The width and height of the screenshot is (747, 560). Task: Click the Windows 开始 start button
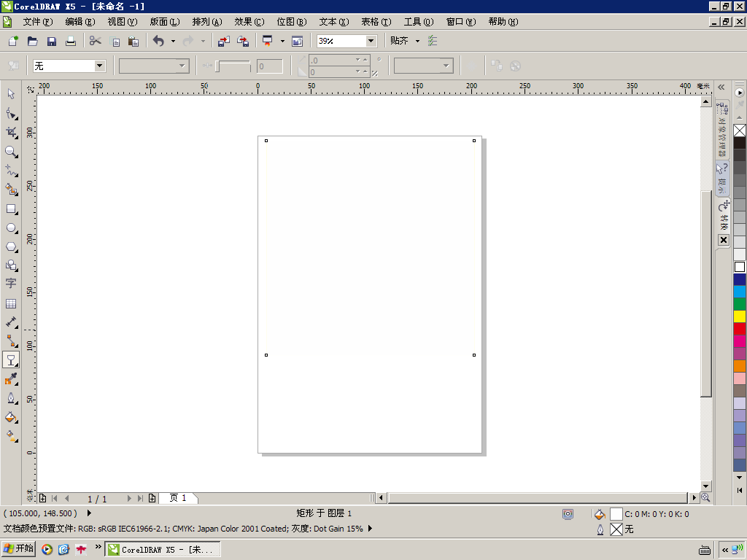click(x=18, y=549)
